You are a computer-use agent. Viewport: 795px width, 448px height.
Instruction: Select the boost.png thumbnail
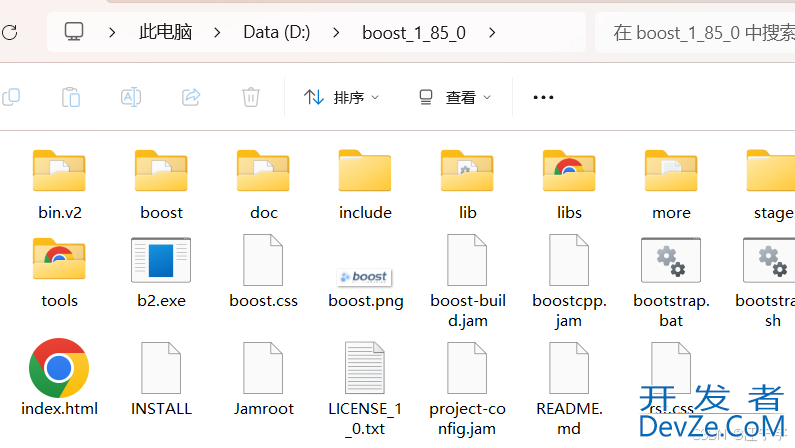364,277
